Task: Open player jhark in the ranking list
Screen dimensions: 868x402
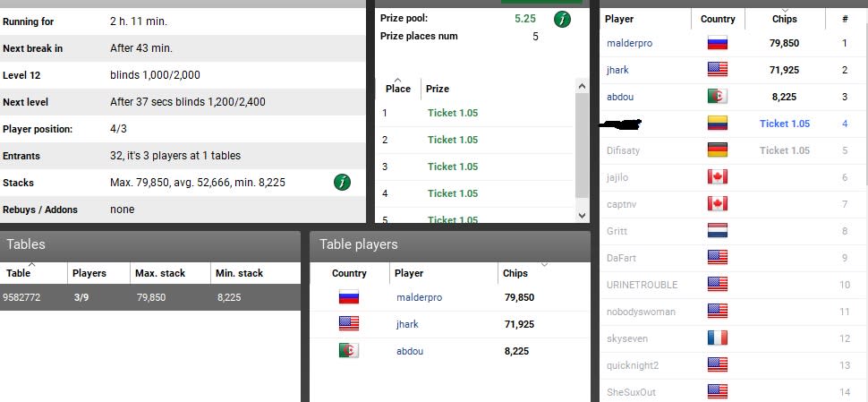Action: (x=617, y=70)
